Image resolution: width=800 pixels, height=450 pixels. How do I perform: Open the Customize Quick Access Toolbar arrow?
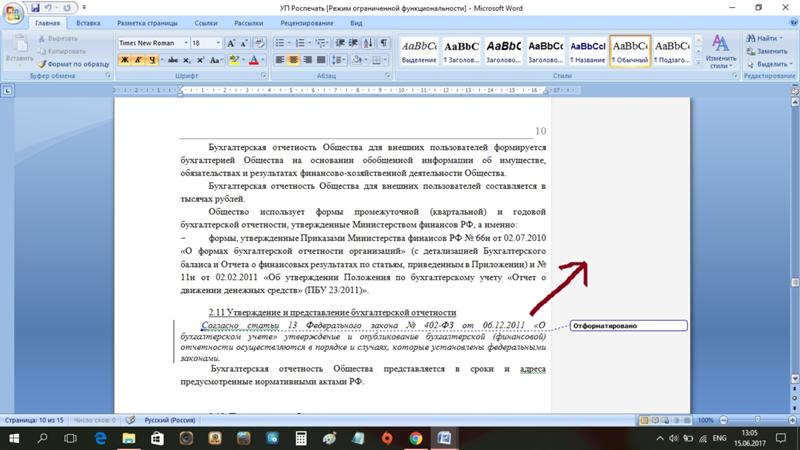click(84, 8)
